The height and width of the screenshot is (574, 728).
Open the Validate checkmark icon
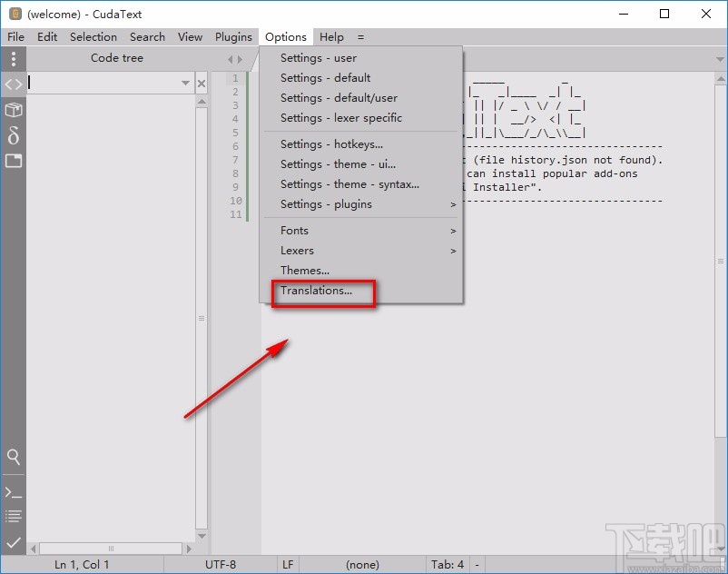14,542
